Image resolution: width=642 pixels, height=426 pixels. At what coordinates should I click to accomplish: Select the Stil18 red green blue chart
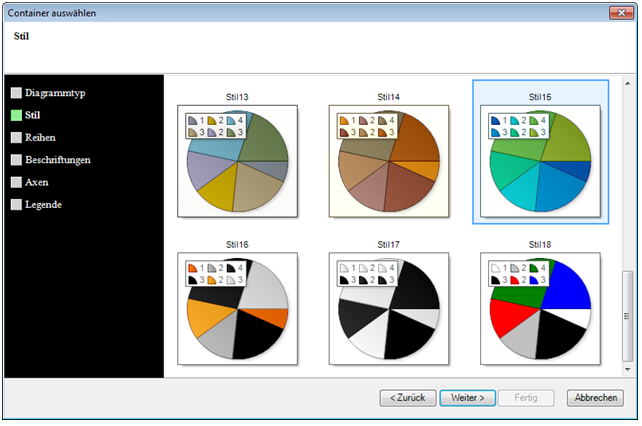541,309
